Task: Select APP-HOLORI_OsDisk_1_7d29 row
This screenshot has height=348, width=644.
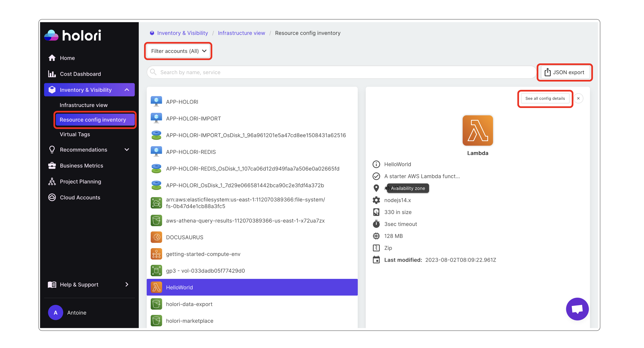Action: [252, 185]
